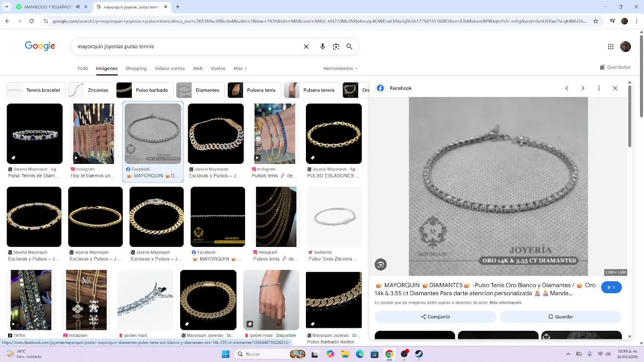Open site information icon in address bar
Viewport: 644px width, 362px height.
[x=46, y=21]
